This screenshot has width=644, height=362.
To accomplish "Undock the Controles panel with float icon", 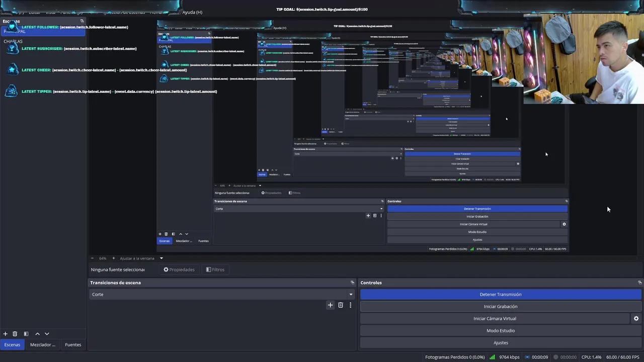I will pyautogui.click(x=639, y=283).
